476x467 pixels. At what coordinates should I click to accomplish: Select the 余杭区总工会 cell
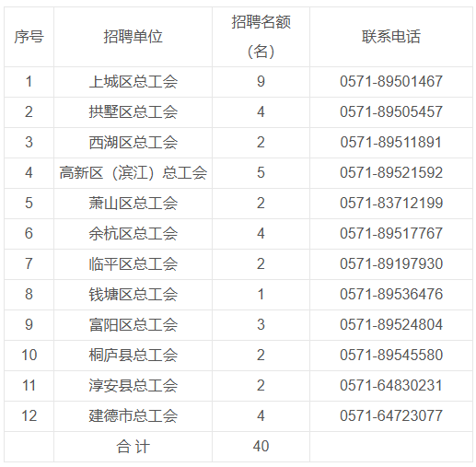(x=133, y=234)
